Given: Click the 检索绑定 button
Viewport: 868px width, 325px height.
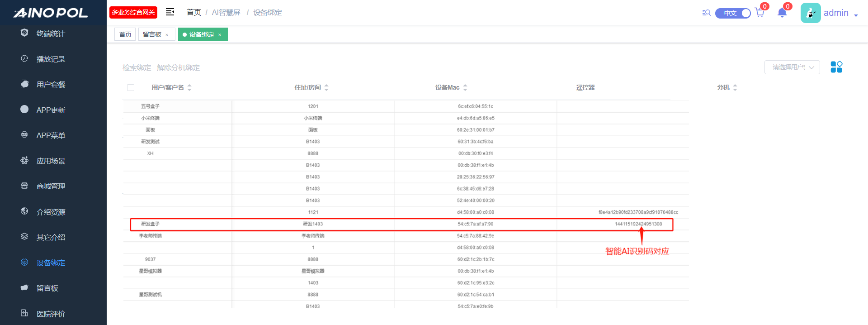Looking at the screenshot, I should point(137,68).
